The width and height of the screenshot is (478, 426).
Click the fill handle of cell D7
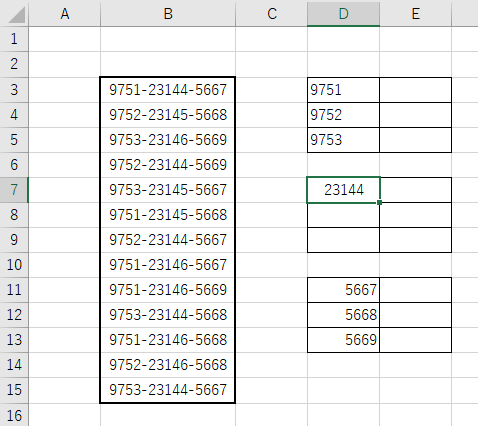click(x=379, y=202)
